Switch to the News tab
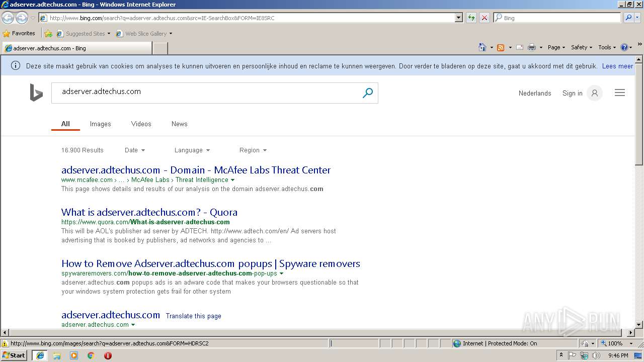Image resolution: width=644 pixels, height=362 pixels. point(179,124)
